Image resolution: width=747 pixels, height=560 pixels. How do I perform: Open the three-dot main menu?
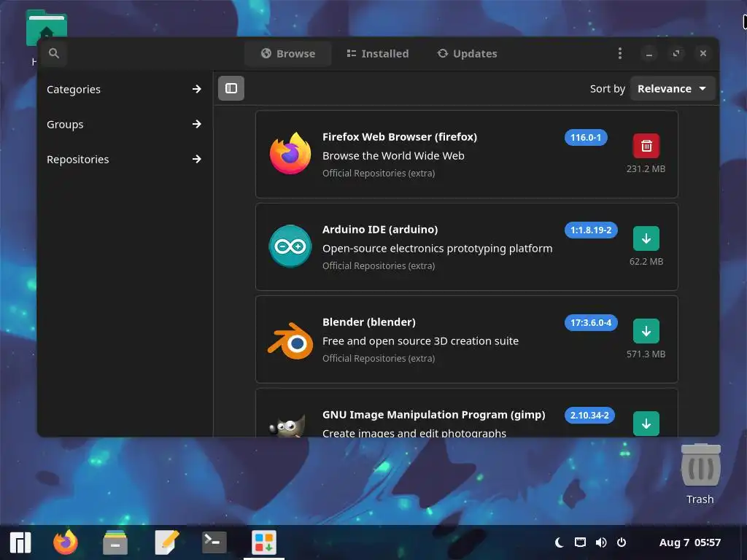[x=620, y=53]
